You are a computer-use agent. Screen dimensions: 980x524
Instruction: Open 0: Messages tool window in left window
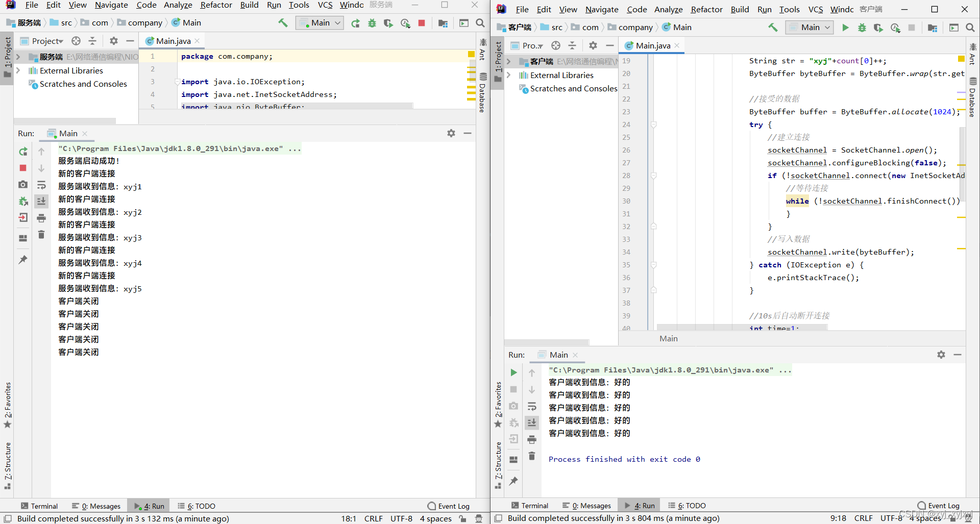click(96, 506)
